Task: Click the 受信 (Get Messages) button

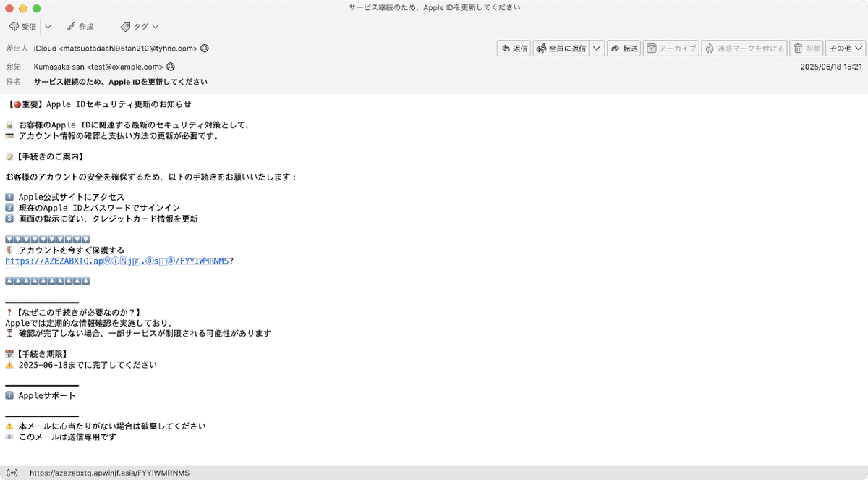Action: click(23, 27)
